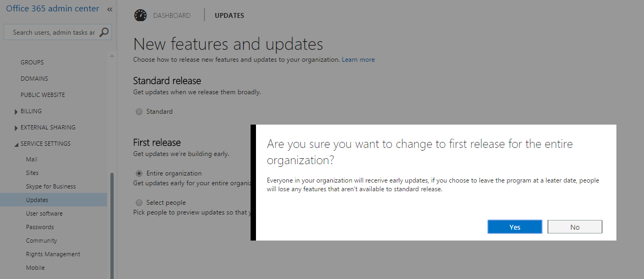The image size is (644, 279).
Task: Open the dashboard gauge icon
Action: pos(141,15)
